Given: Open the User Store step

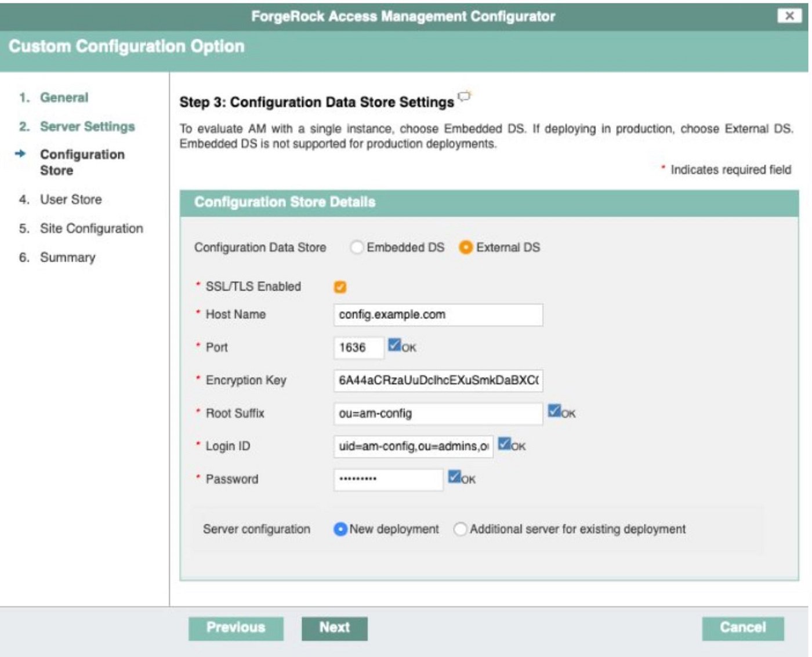Looking at the screenshot, I should coord(70,199).
